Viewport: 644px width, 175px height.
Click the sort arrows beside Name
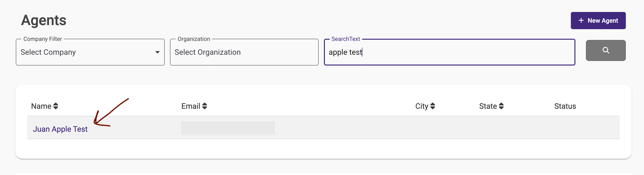(x=56, y=106)
